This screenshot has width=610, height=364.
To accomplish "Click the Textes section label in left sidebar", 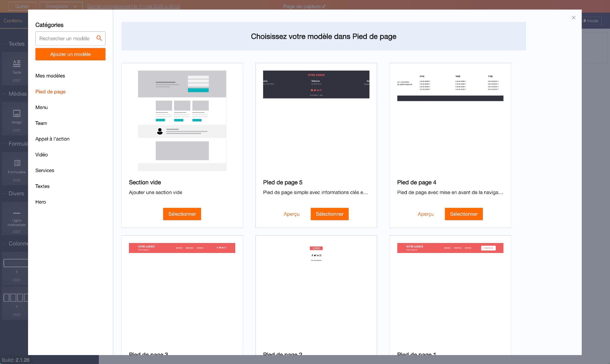I will (16, 44).
